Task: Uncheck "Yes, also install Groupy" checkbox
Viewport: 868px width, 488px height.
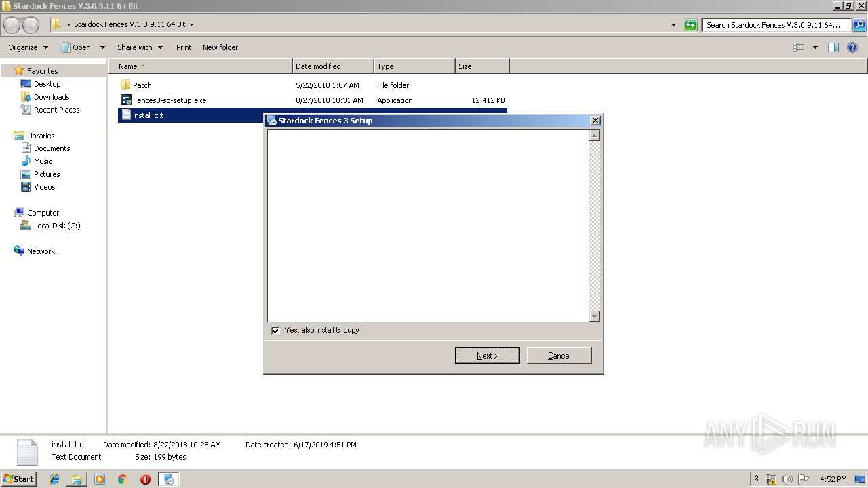Action: tap(275, 331)
